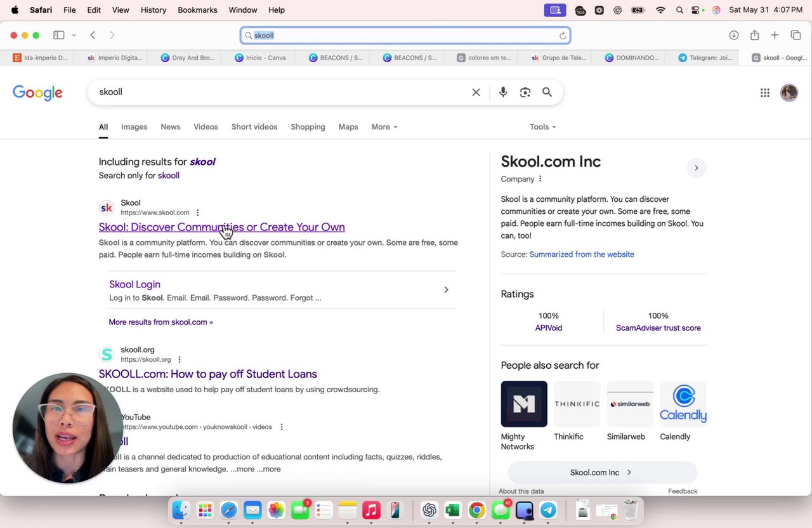
Task: Show the Safari sidebar
Action: click(x=58, y=36)
